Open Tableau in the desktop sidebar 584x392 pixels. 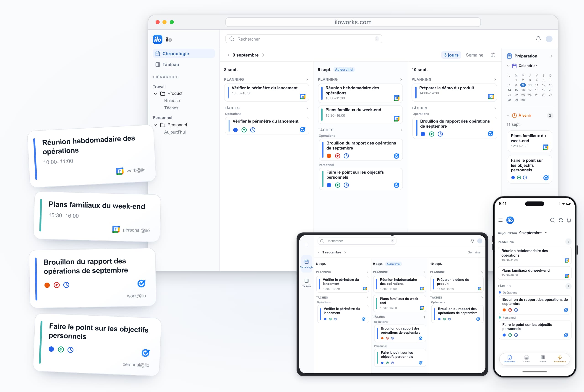(184, 64)
